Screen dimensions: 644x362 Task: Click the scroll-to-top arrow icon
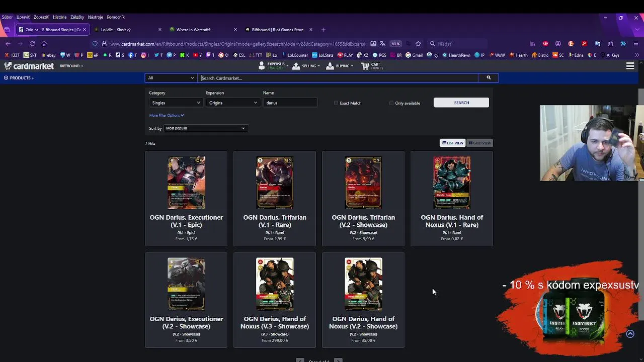coord(630,334)
